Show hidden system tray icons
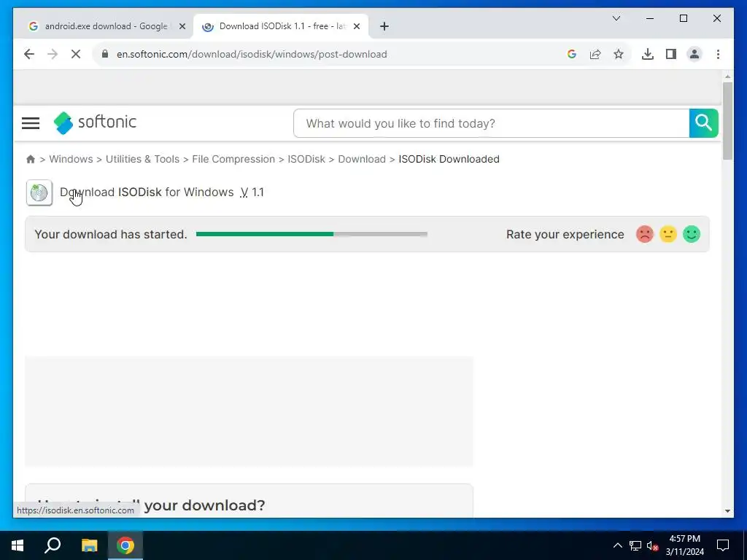The height and width of the screenshot is (560, 747). pyautogui.click(x=617, y=545)
